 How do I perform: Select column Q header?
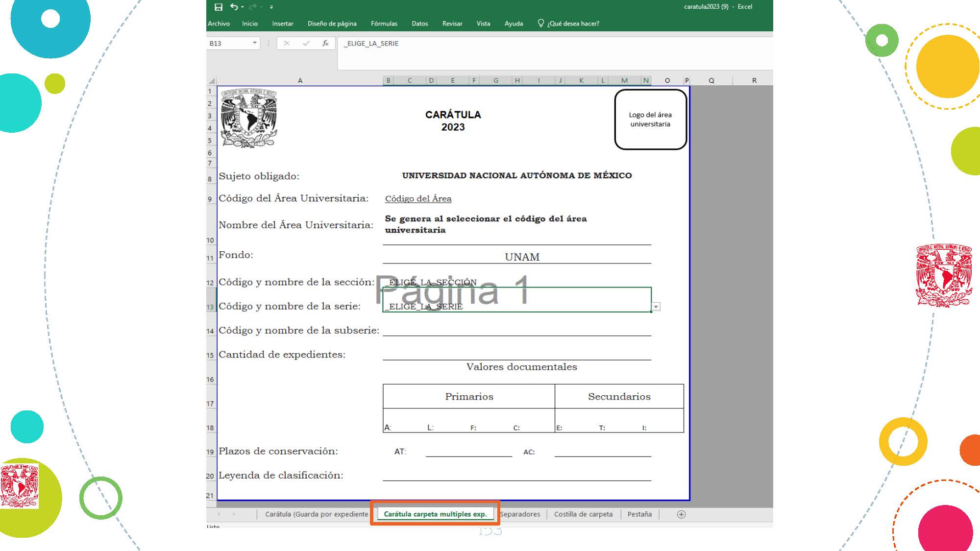click(711, 80)
